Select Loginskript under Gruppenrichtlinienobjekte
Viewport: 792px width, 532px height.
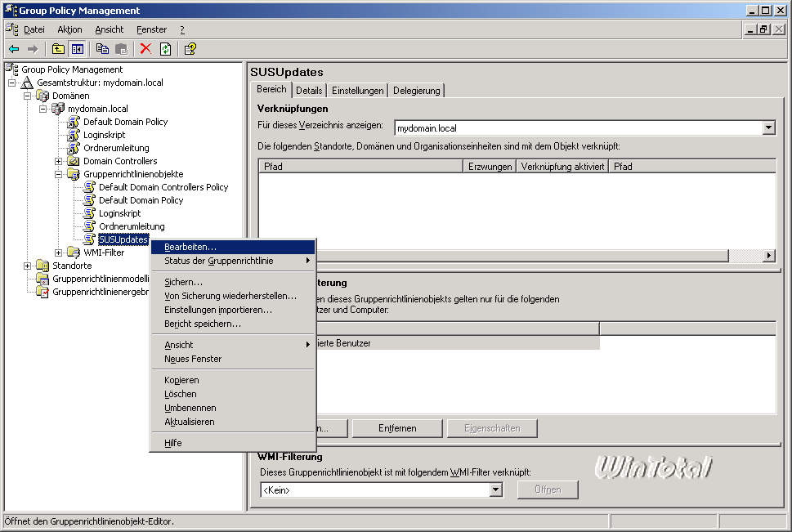pyautogui.click(x=119, y=213)
